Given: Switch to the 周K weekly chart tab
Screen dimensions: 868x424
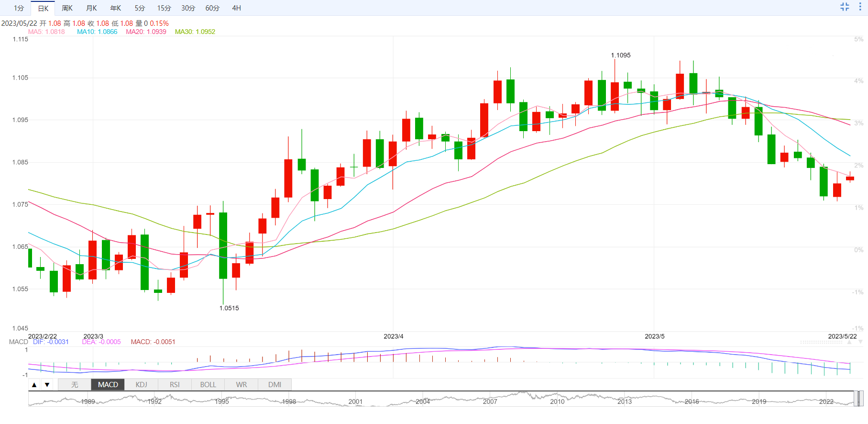Looking at the screenshot, I should pos(67,8).
